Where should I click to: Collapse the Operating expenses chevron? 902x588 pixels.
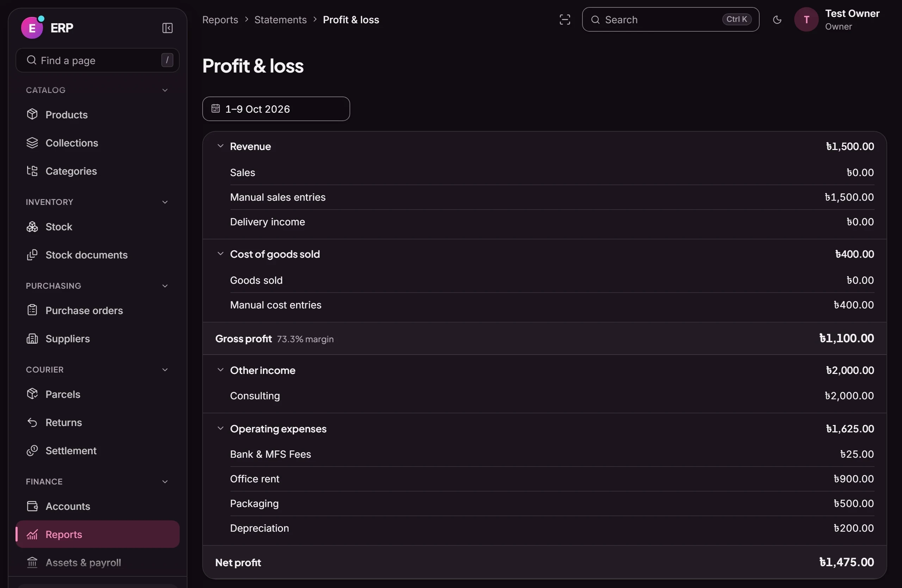(220, 428)
